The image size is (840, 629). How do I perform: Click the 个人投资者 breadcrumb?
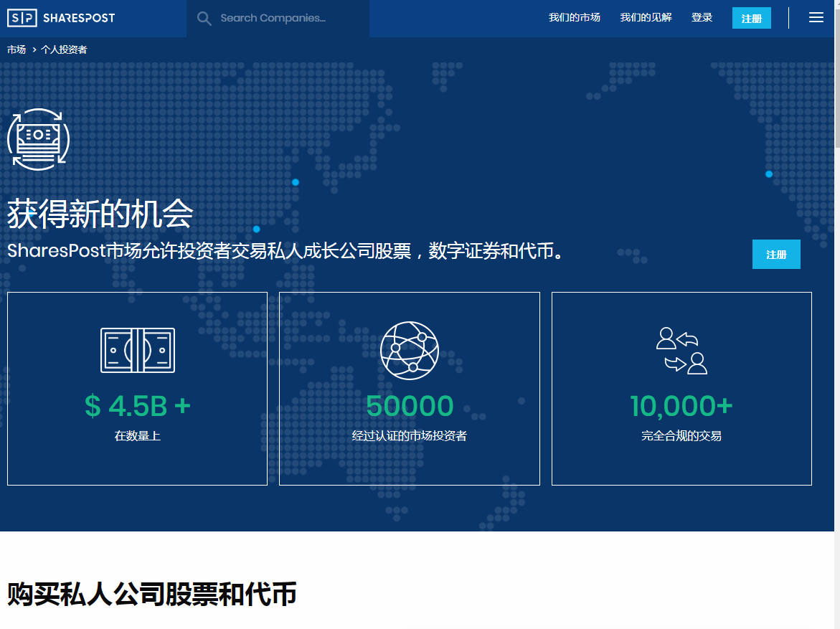pyautogui.click(x=64, y=49)
